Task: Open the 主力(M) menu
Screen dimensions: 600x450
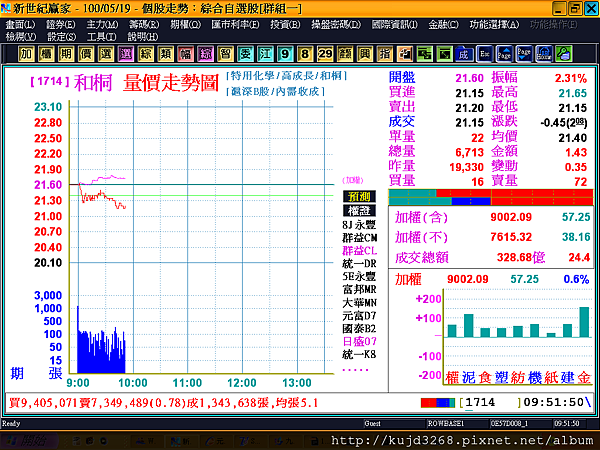Action: 102,25
